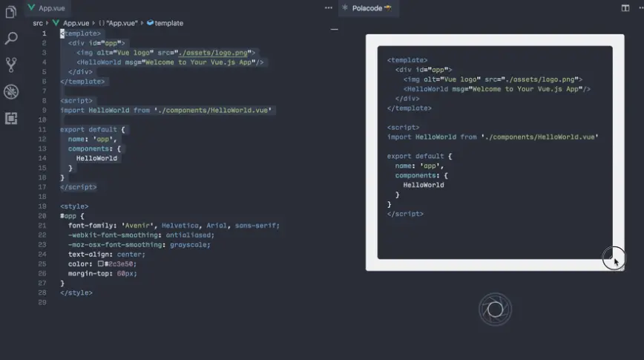Click 'export default {' on editor line 11

coord(93,129)
